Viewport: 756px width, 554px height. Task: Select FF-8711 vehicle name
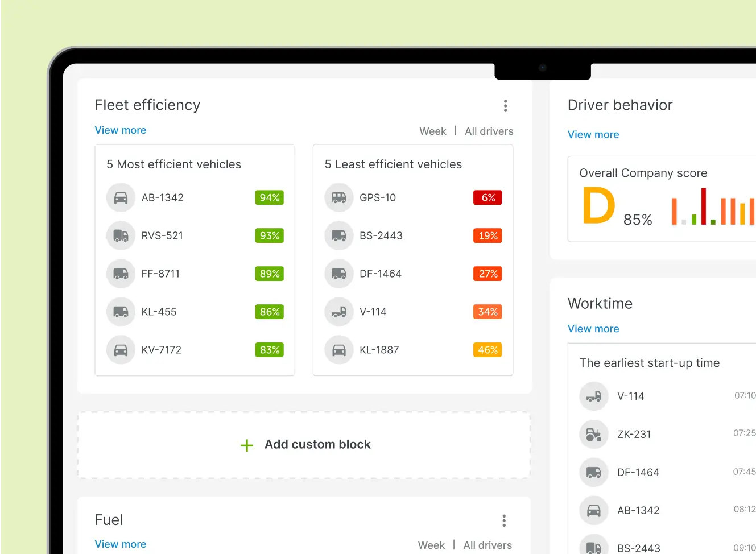(160, 274)
